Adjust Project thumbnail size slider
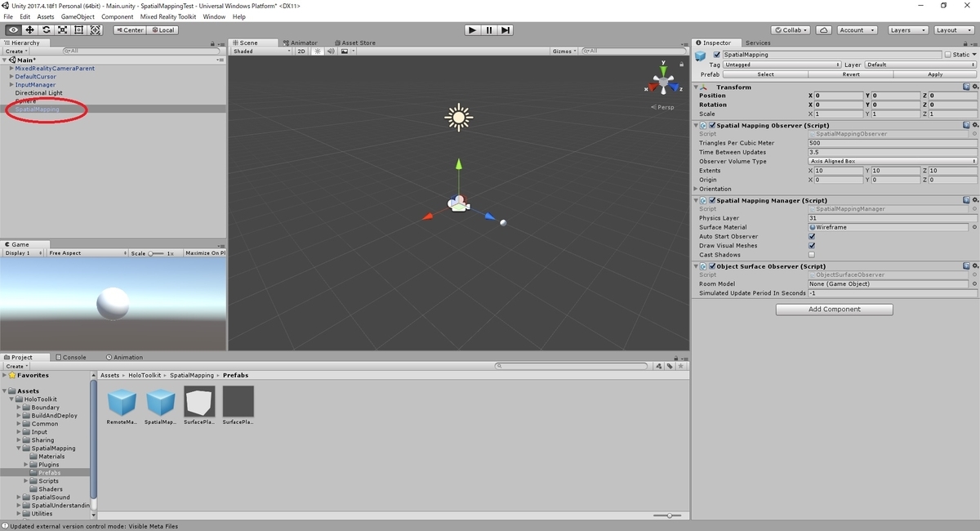The width and height of the screenshot is (980, 531). tap(668, 515)
